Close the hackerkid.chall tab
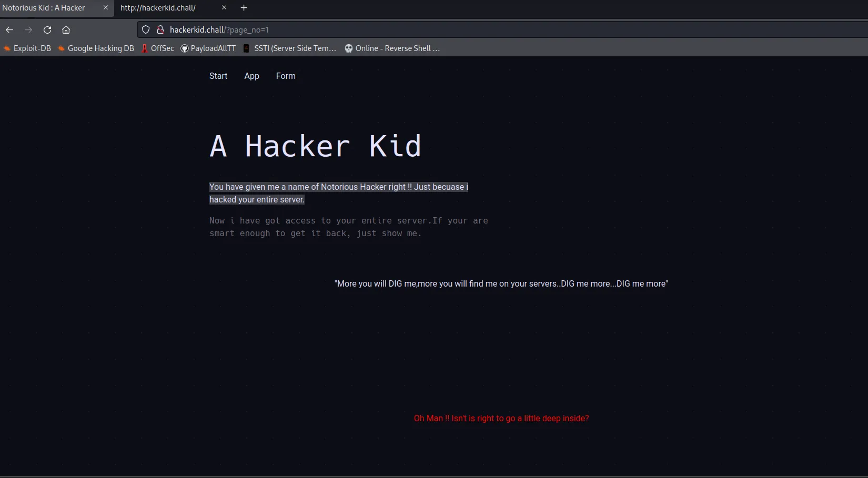 click(x=224, y=8)
